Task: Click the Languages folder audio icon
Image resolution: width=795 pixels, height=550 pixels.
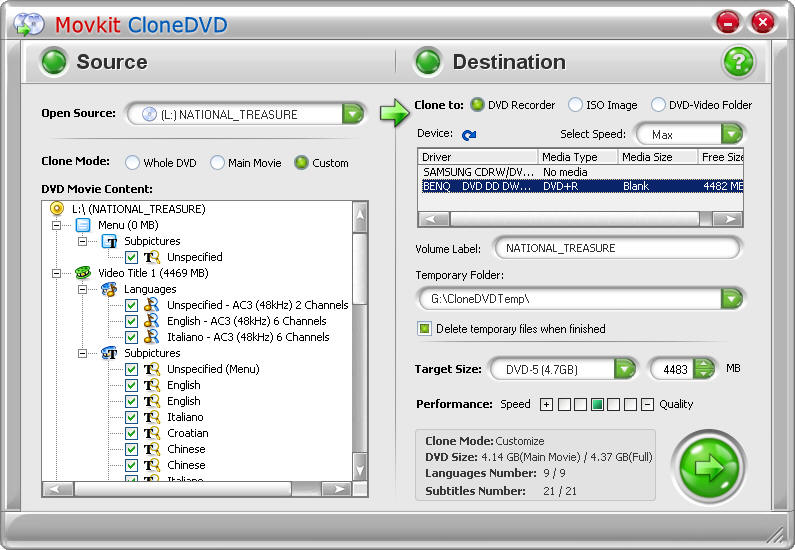Action: [x=109, y=289]
